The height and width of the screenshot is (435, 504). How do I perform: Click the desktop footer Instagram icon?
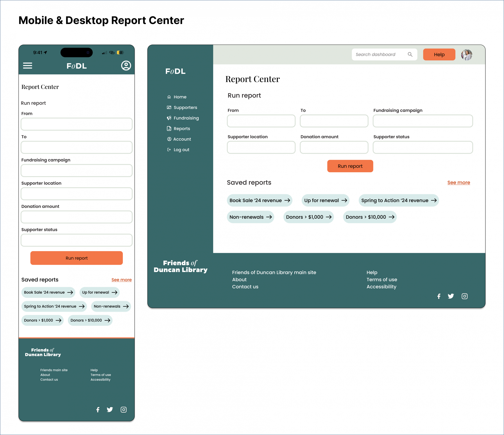(464, 296)
